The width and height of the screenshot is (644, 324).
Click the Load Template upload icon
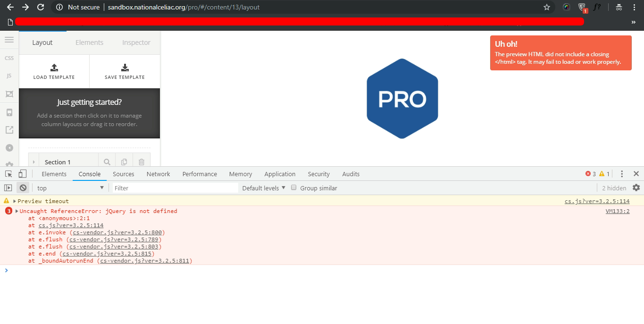click(54, 68)
